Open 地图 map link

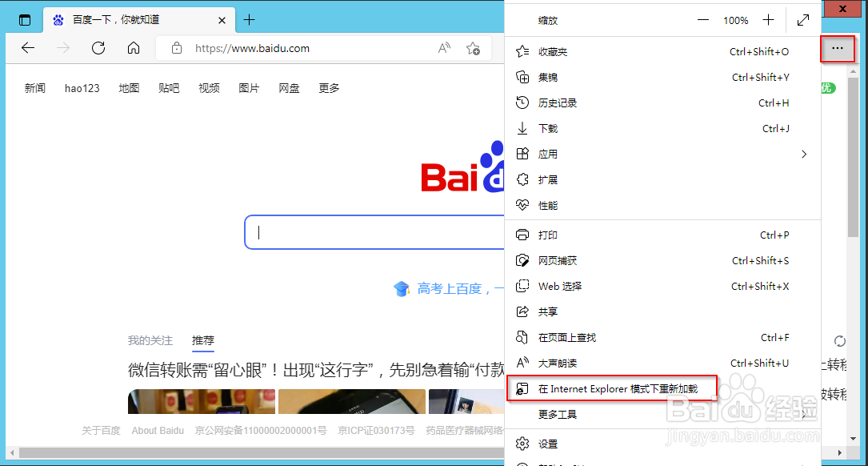pos(129,88)
